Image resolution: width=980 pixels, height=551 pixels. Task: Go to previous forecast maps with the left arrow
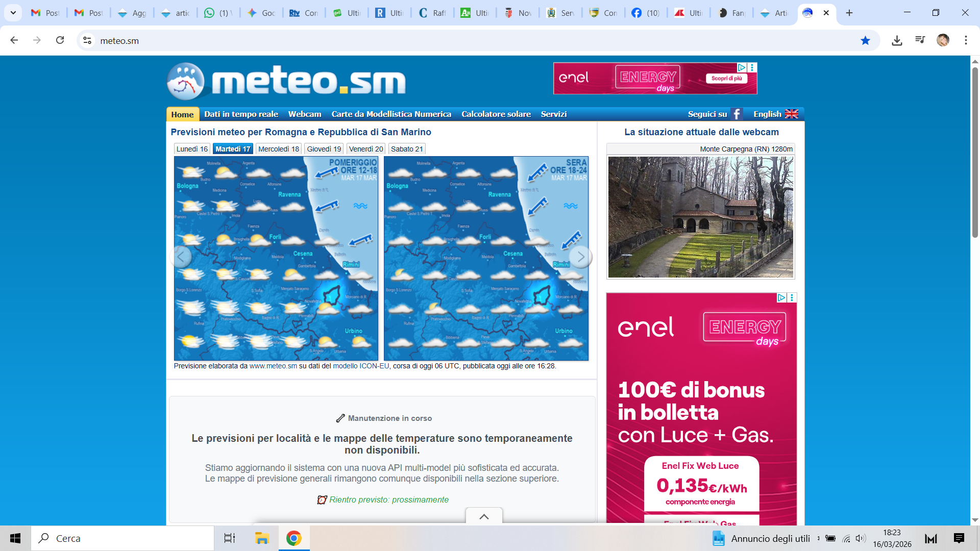tap(181, 257)
